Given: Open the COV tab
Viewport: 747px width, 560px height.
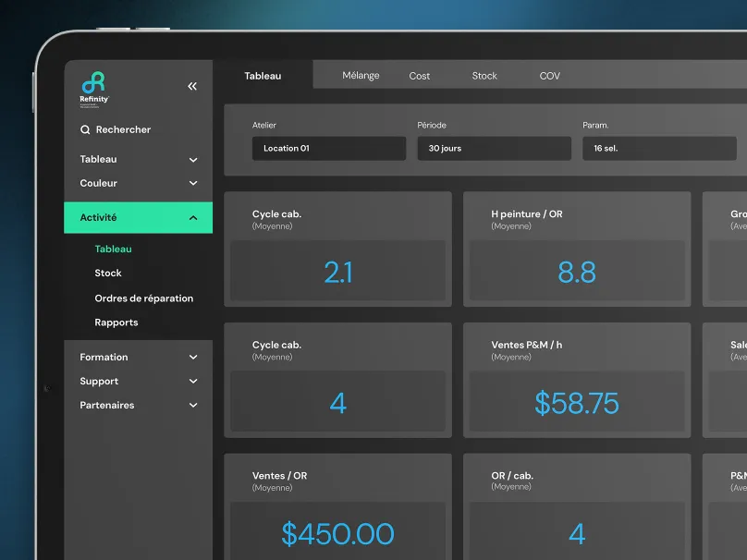Looking at the screenshot, I should click(549, 76).
